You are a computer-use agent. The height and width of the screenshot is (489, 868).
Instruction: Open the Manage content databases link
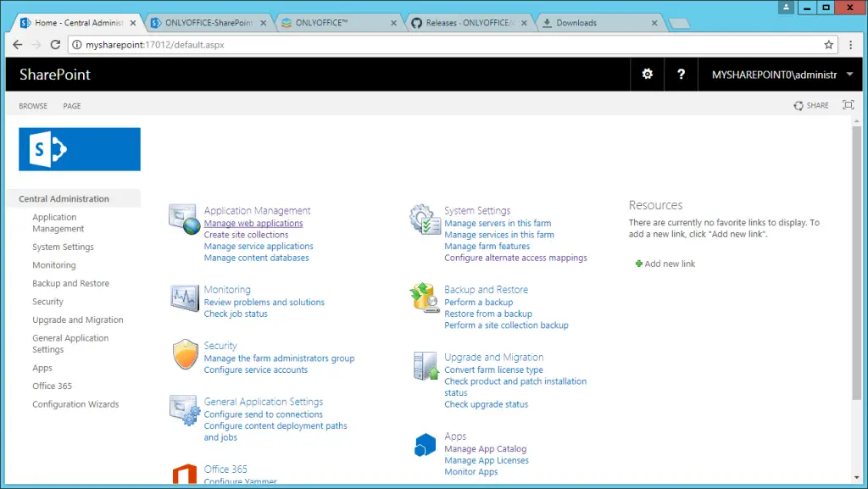pyautogui.click(x=256, y=258)
